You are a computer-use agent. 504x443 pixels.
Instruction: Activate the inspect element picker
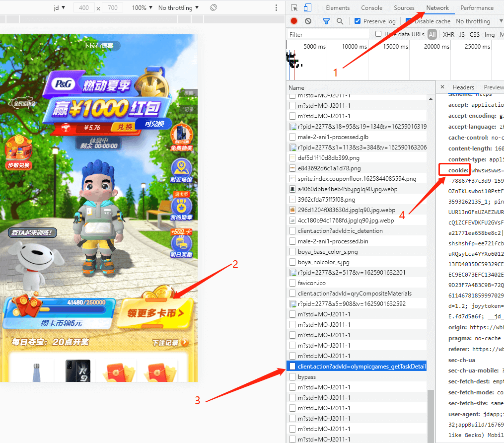[x=294, y=8]
